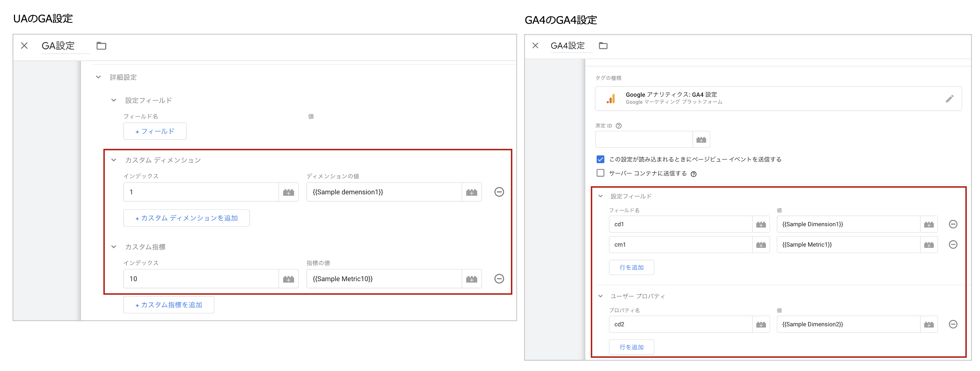Click the {{Sample Dimension2}} value field

pos(848,324)
